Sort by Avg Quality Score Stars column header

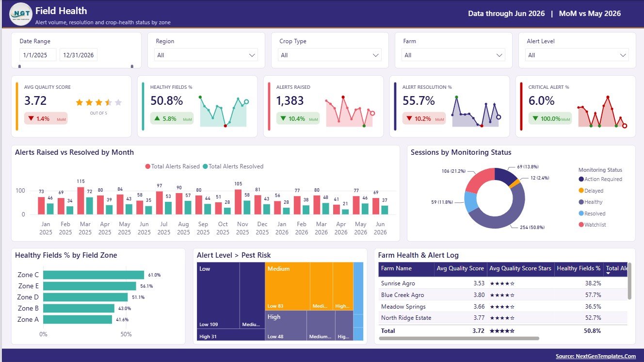[x=520, y=268]
